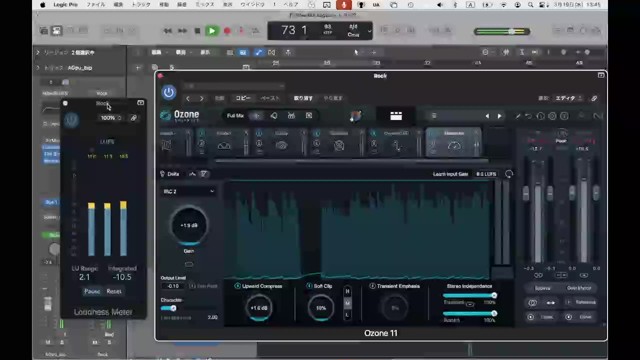
Task: Toggle the Clarity module power button
Action: (259, 133)
